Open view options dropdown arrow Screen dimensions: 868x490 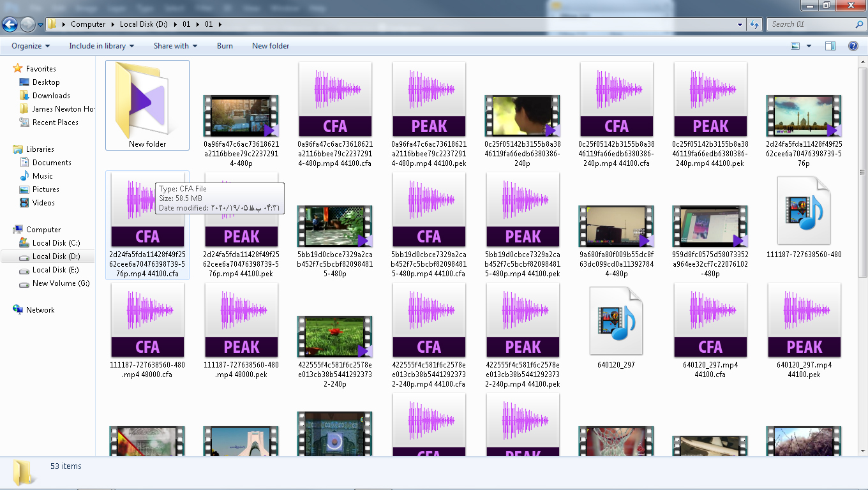tap(809, 46)
